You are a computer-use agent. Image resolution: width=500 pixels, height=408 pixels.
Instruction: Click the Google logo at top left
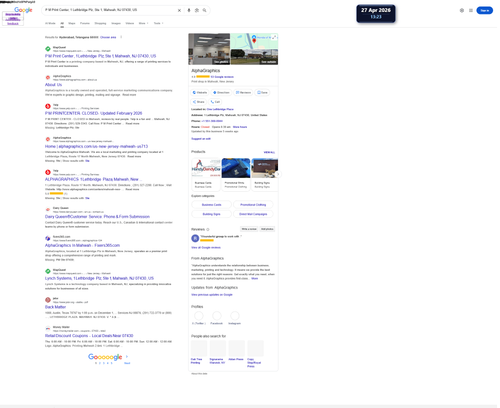tap(23, 10)
